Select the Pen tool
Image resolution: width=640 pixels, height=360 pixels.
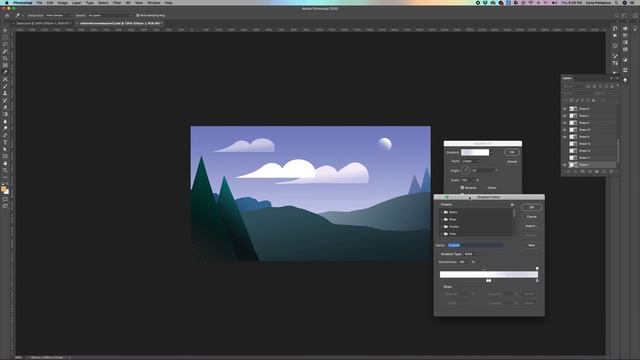[5, 135]
